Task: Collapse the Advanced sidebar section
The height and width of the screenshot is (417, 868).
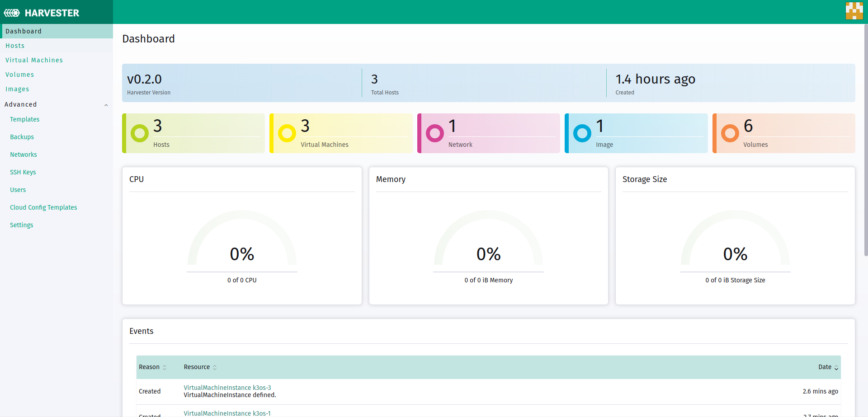Action: tap(106, 104)
